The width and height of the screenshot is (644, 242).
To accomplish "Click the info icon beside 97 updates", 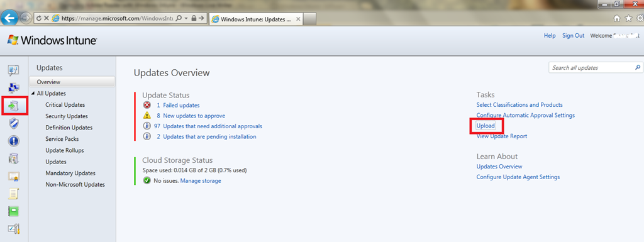I will pos(147,126).
